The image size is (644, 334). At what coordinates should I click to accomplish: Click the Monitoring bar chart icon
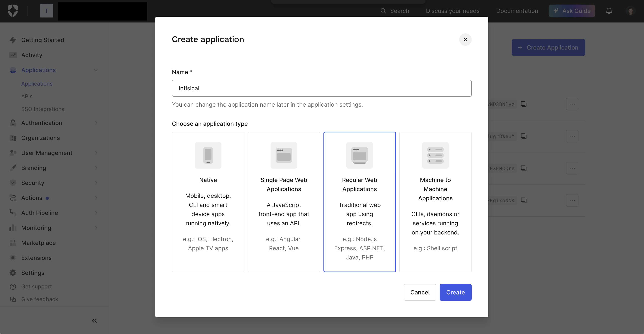coord(13,228)
